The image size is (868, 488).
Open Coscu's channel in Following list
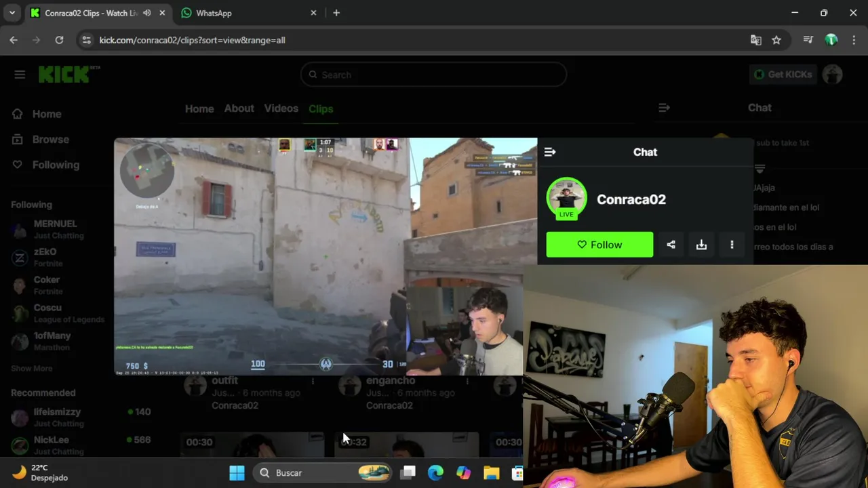58,312
